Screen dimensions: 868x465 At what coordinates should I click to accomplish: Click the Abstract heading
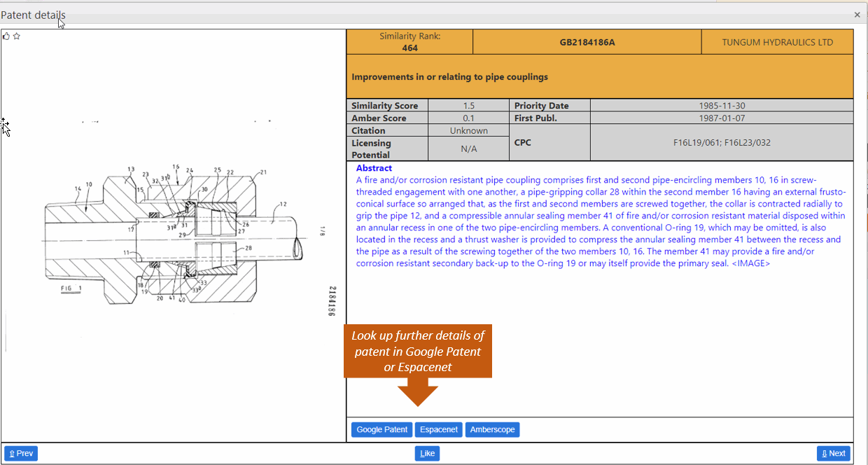[374, 168]
